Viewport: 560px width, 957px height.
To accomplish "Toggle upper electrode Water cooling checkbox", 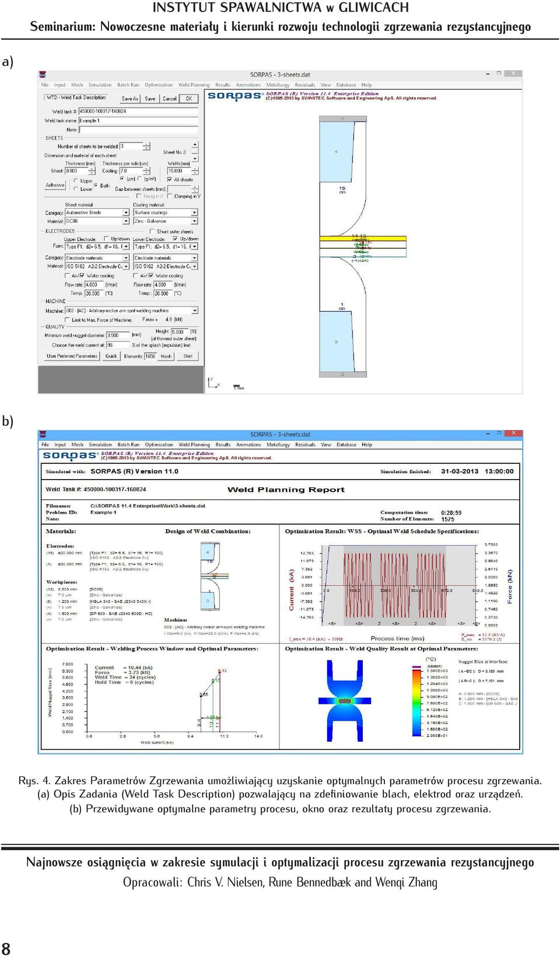I will (82, 275).
